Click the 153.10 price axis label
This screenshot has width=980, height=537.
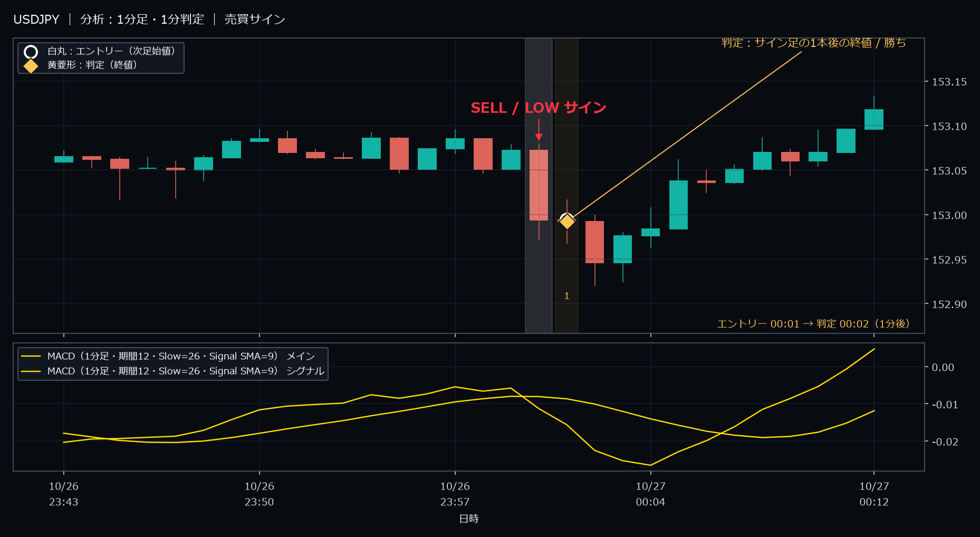[949, 126]
